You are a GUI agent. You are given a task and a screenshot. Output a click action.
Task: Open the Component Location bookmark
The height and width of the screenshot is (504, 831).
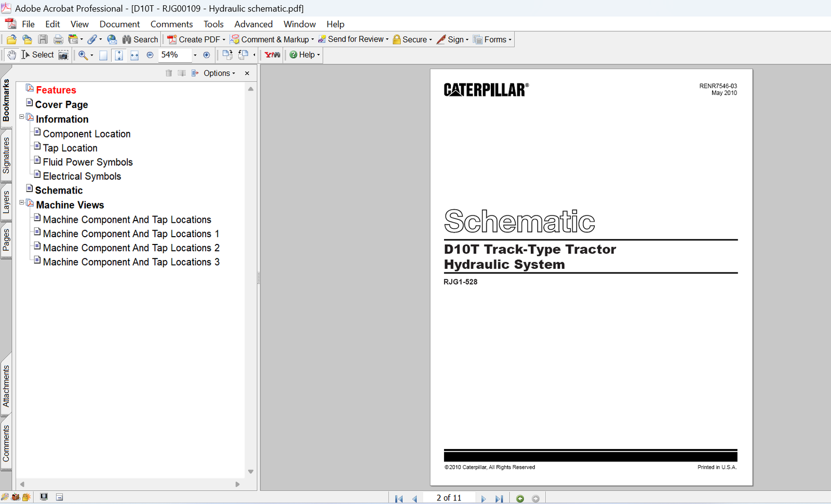point(87,134)
